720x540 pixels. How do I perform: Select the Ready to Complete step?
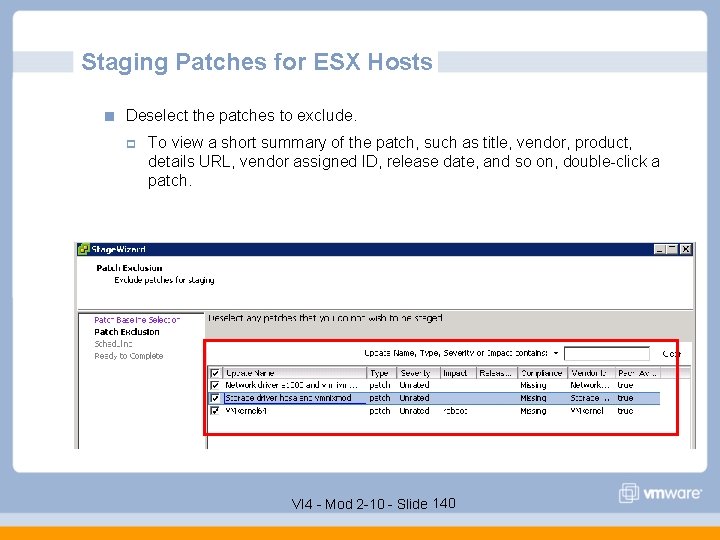tap(129, 356)
